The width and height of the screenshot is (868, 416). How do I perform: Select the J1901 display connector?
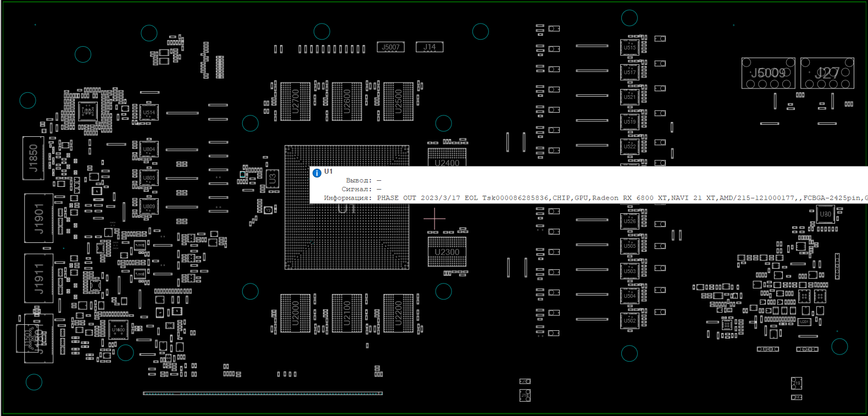tap(39, 218)
